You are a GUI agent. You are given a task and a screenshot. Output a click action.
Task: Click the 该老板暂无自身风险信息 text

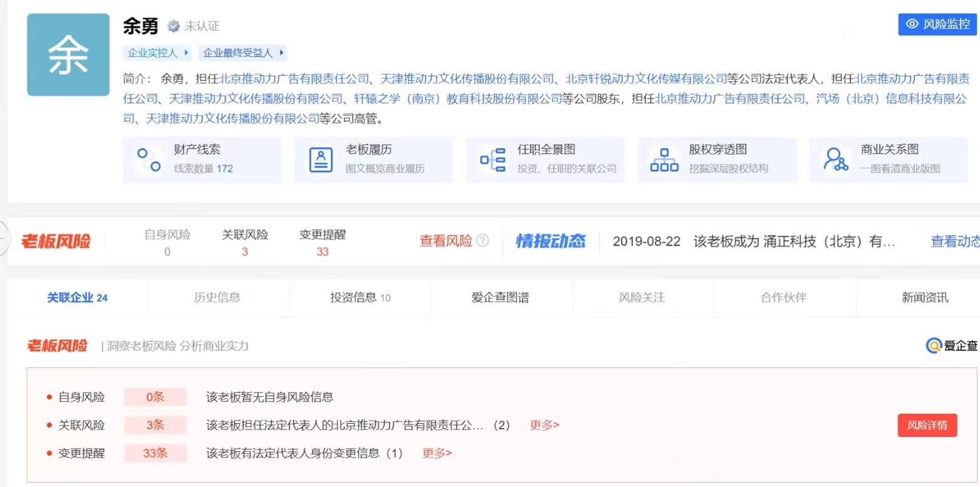point(269,397)
